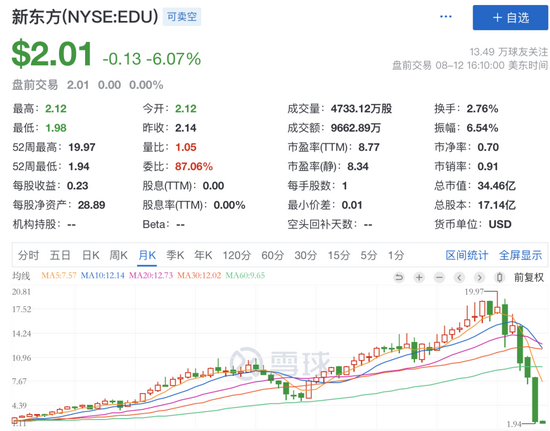Screen dimensions: 550x431
Task: Open the 30分 chart tab
Action: [x=306, y=255]
